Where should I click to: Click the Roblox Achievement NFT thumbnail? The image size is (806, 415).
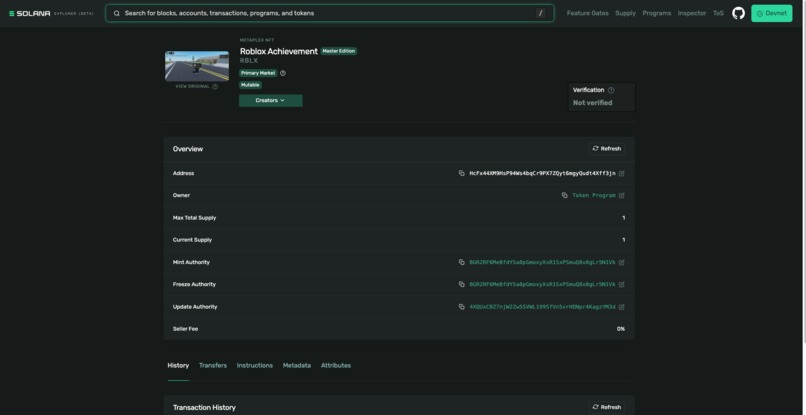197,66
